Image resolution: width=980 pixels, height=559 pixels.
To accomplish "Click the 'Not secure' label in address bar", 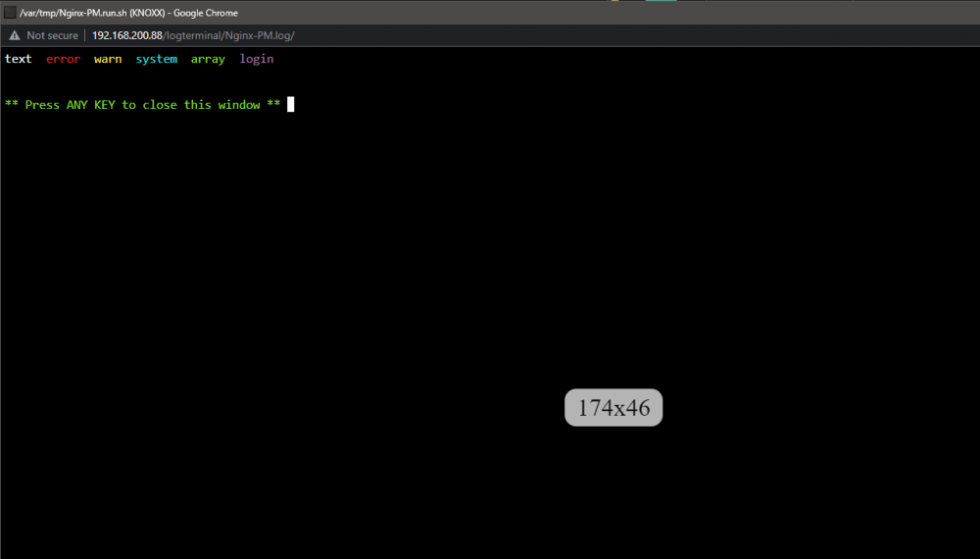I will (53, 35).
